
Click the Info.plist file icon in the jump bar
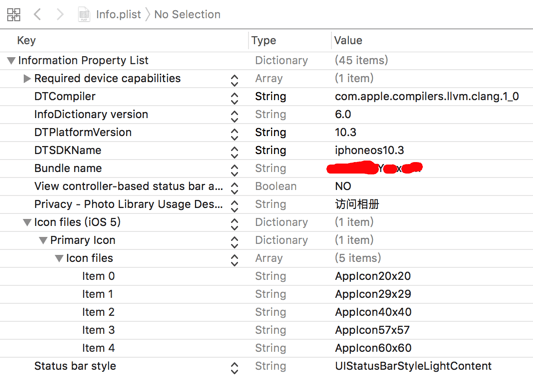84,15
